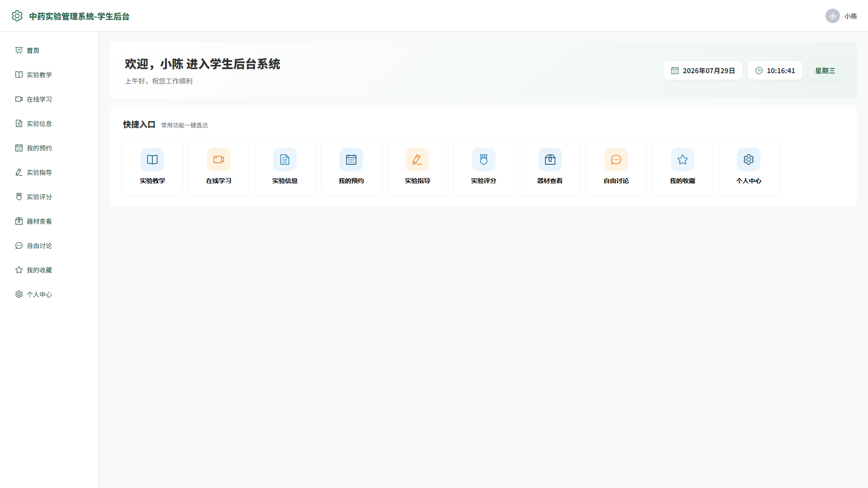Select the 我的收藏 star card icon
868x488 pixels.
[x=683, y=160]
